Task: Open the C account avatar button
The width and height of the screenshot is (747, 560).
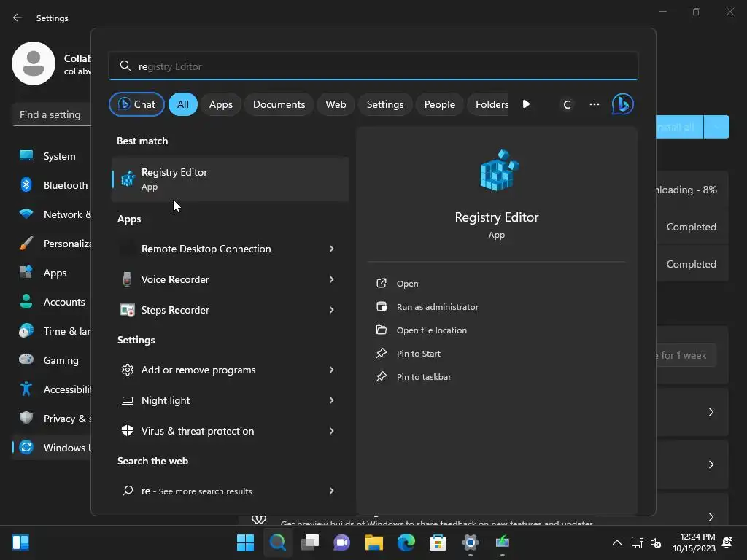Action: click(x=567, y=105)
